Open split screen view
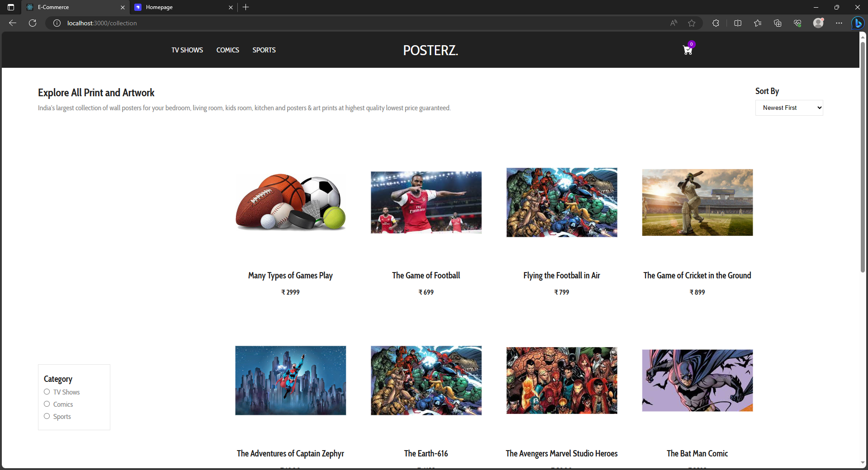The width and height of the screenshot is (868, 470). (737, 23)
